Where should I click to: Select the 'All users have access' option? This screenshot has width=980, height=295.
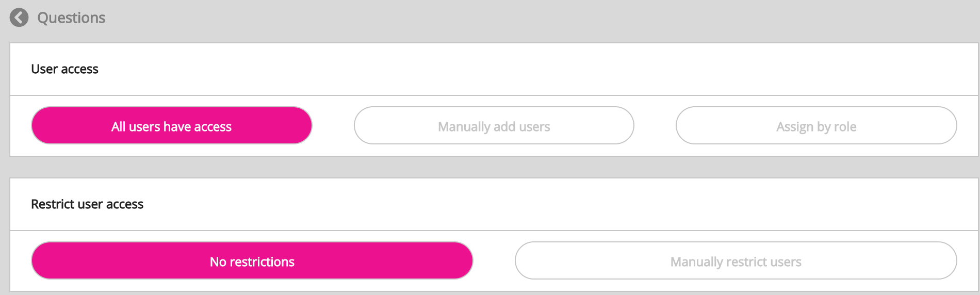point(171,126)
